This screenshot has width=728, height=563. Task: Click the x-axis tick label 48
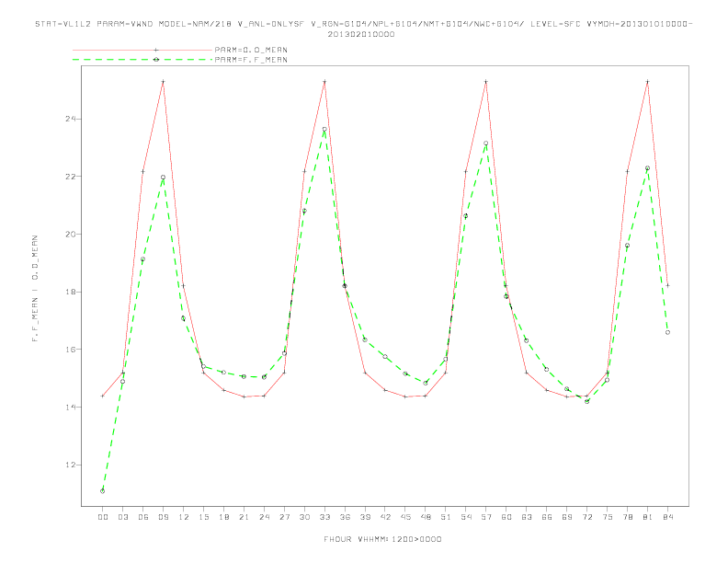point(426,517)
